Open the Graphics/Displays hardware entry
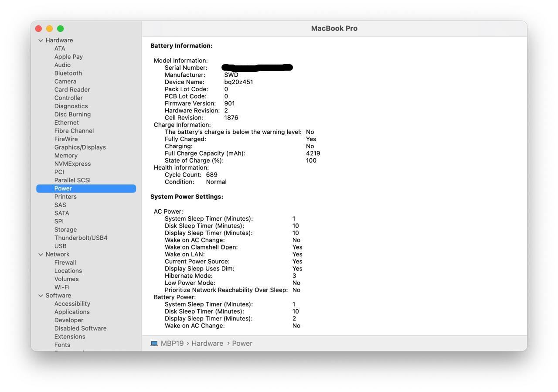The height and width of the screenshot is (392, 558). coord(80,147)
